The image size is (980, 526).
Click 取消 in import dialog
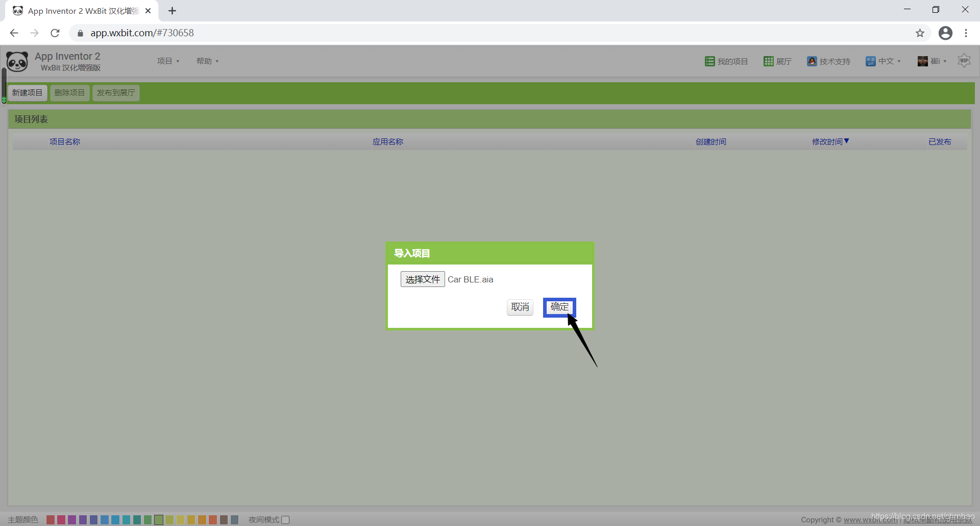click(x=520, y=307)
